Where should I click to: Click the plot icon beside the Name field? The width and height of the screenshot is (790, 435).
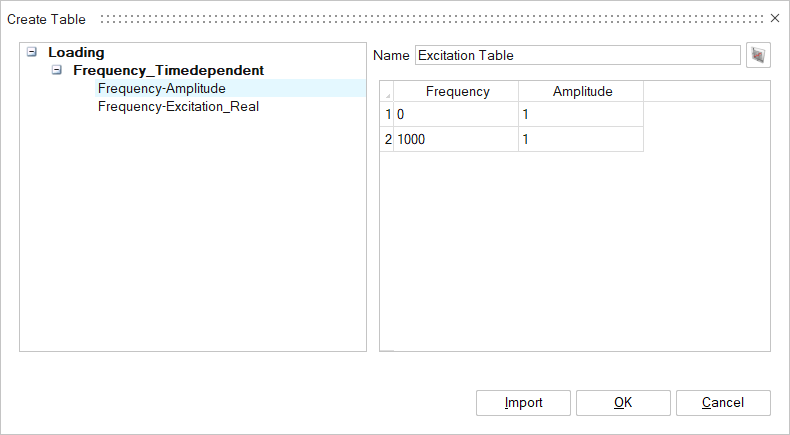(759, 55)
